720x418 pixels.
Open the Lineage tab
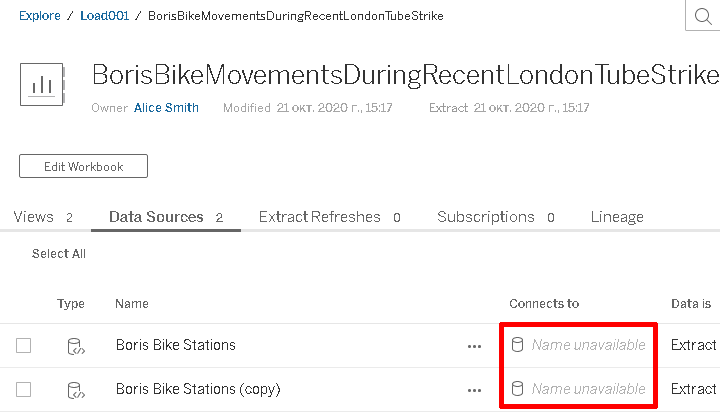tap(617, 217)
